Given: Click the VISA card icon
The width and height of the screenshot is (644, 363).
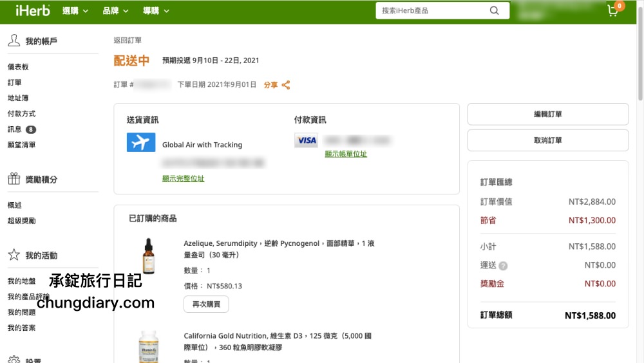Looking at the screenshot, I should click(x=306, y=140).
